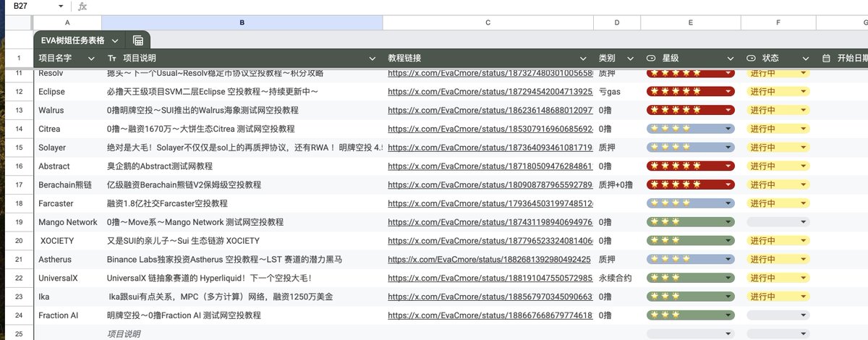868x340 pixels.
Task: Select the cell containing Mango Network
Action: pyautogui.click(x=68, y=222)
